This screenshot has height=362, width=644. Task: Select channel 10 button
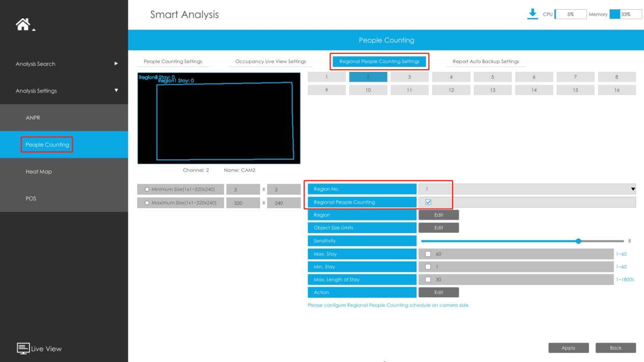(x=368, y=90)
